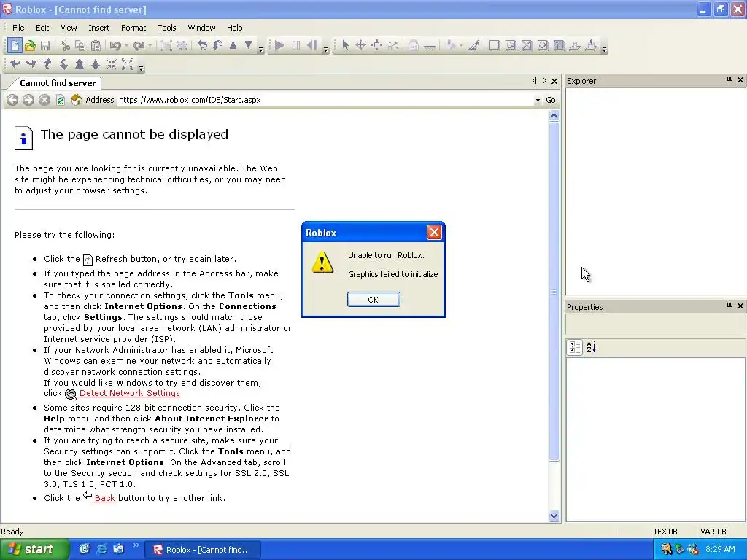
Task: Expand the standard toolbar overflow options
Action: pos(260,49)
